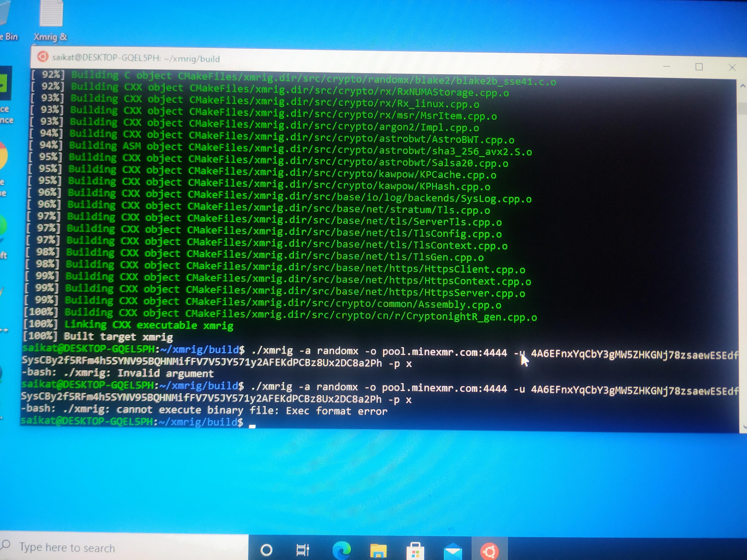Click the line ending MsrItem.cpp.o
The height and width of the screenshot is (560, 747).
264,113
